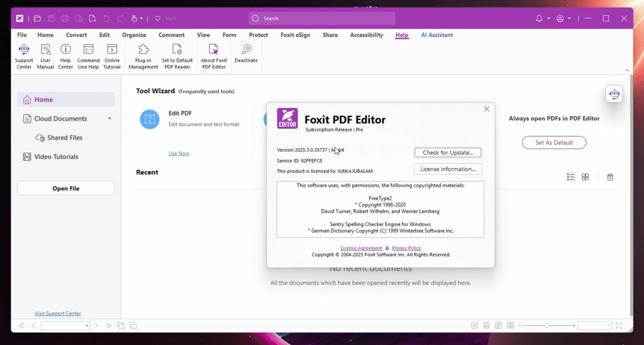Expand Cloud Documents dropdown arrow

[x=109, y=119]
